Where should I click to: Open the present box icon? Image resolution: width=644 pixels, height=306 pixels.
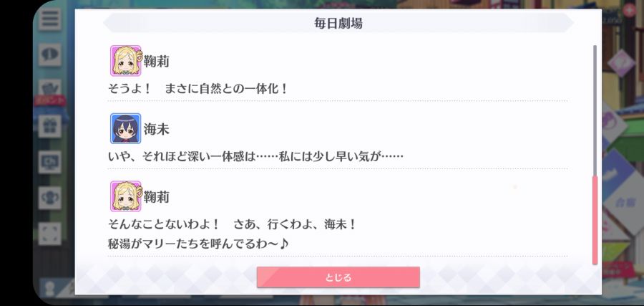49,126
